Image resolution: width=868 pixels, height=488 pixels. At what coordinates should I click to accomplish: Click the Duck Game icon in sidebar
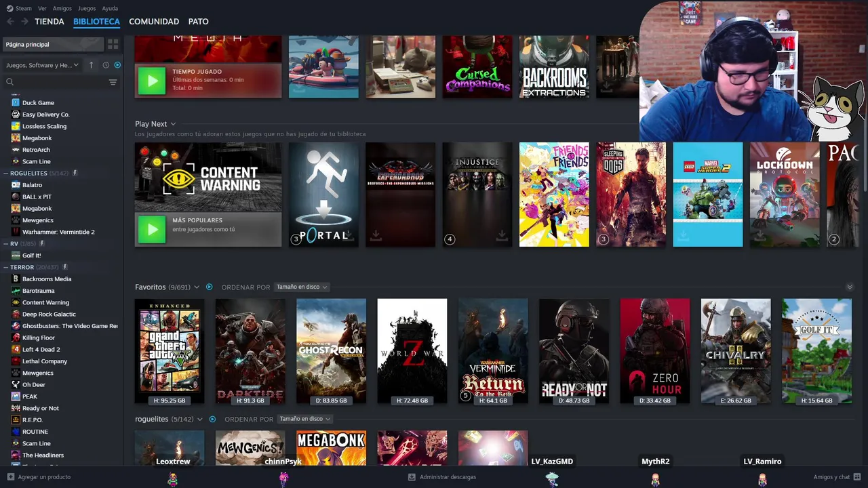point(16,103)
